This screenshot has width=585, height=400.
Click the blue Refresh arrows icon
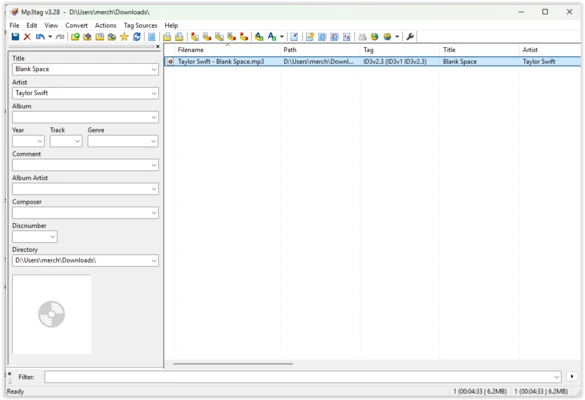tap(137, 37)
